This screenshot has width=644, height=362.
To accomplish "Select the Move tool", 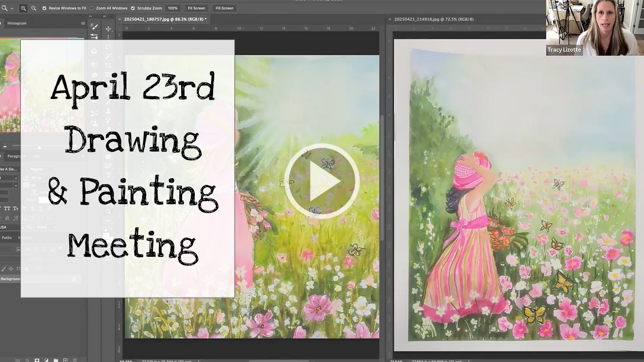I will (x=108, y=29).
